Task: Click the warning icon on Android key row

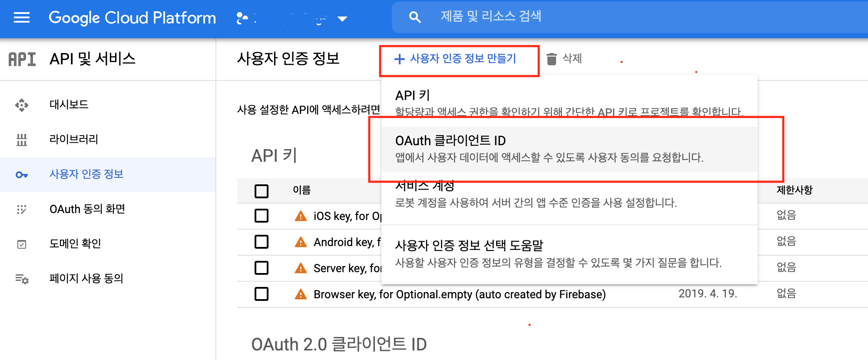Action: 301,242
